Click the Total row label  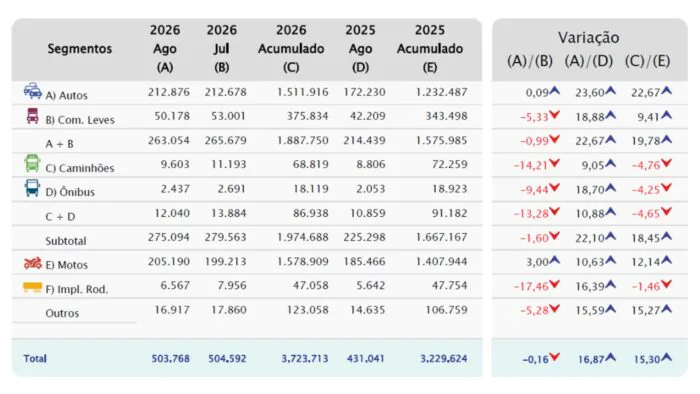tap(35, 358)
